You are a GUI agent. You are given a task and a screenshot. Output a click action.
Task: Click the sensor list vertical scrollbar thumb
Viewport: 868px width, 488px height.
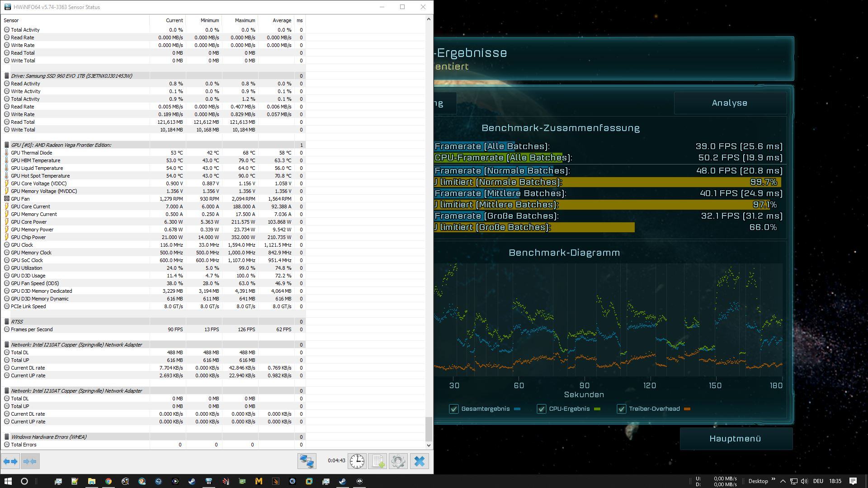pos(429,429)
